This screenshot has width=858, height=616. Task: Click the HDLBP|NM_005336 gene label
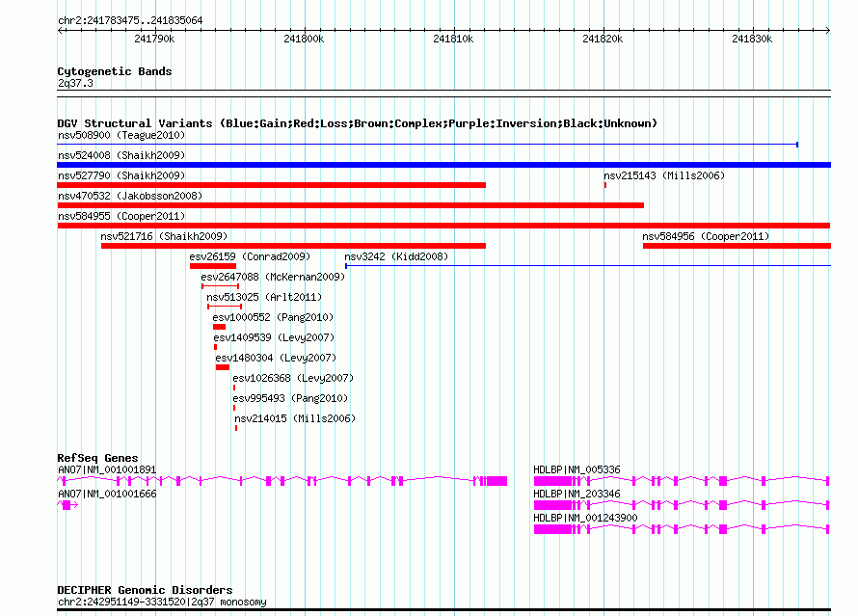coord(576,469)
